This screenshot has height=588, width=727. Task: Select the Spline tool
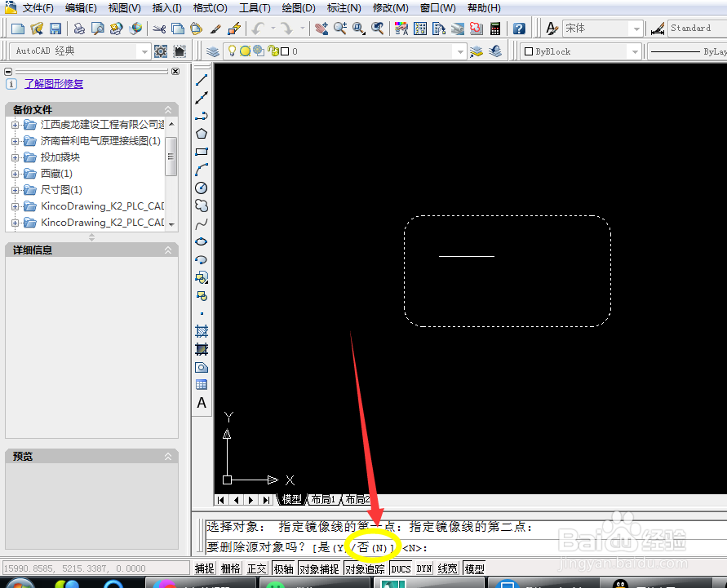(x=202, y=224)
